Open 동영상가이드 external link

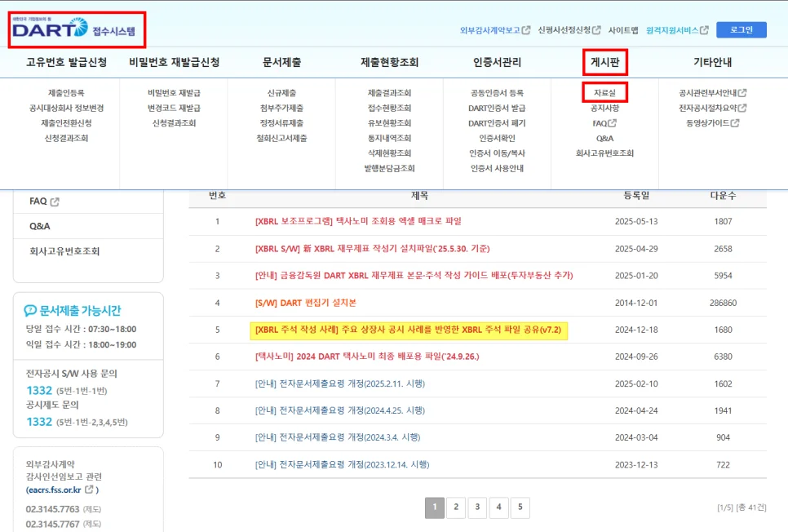[712, 123]
